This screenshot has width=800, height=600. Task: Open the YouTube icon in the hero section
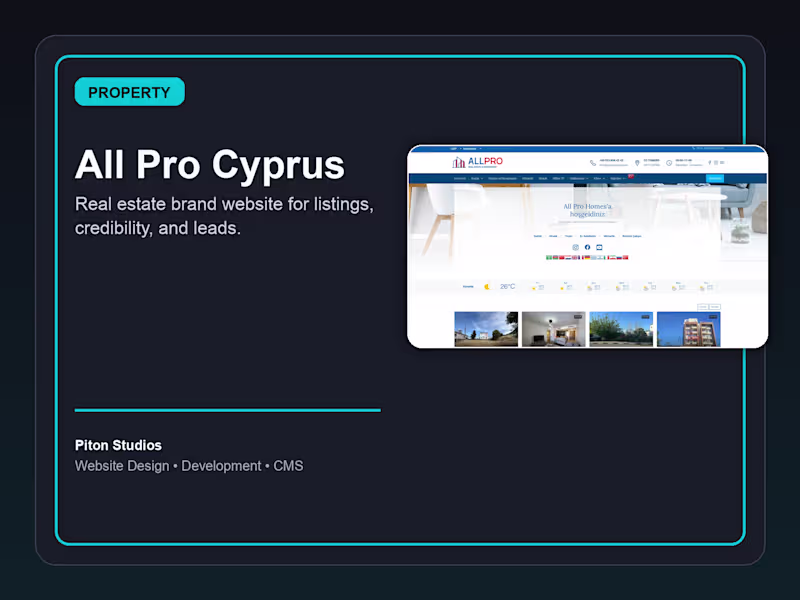[599, 247]
